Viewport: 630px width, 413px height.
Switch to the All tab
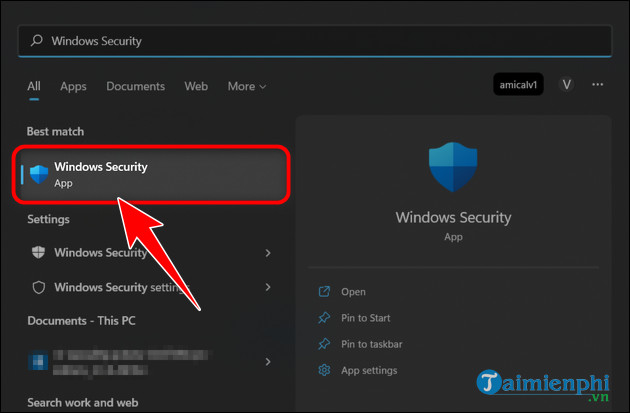coord(34,86)
